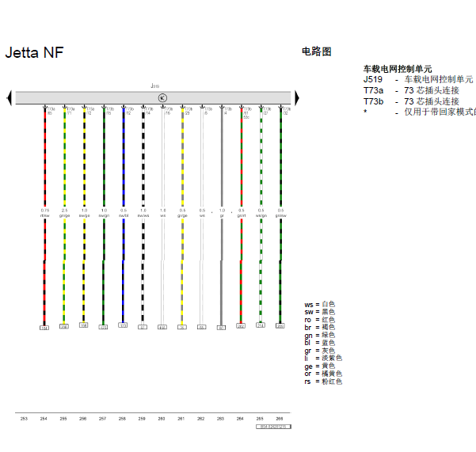
Task: Click reference box below the red/black wire
Action: [44, 328]
